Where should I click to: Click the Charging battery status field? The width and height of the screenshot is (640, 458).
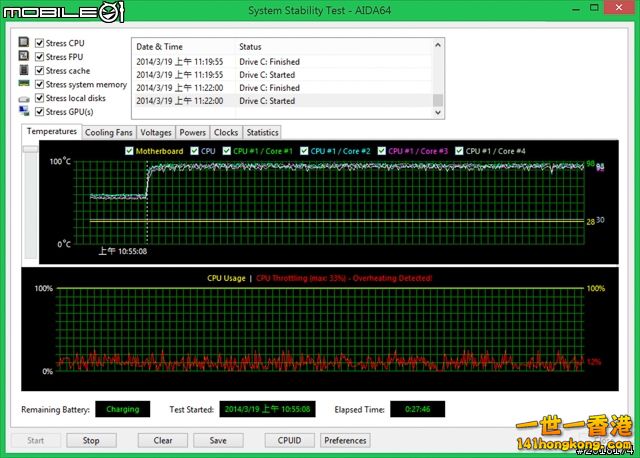(x=122, y=409)
